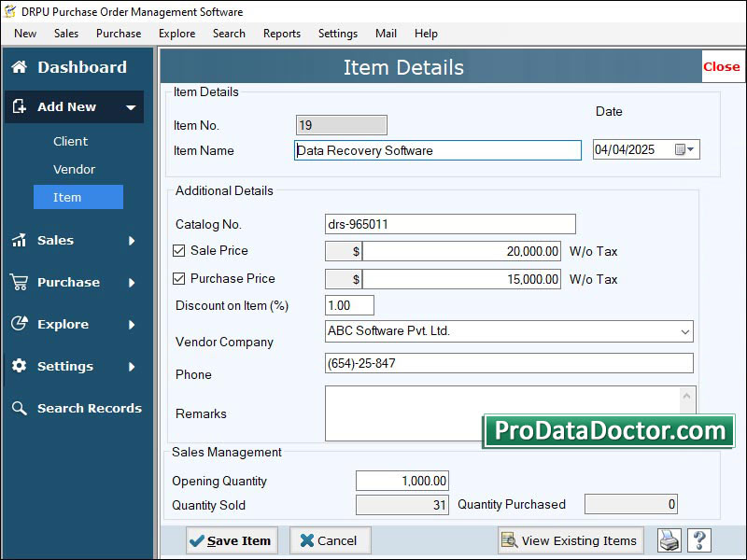The height and width of the screenshot is (560, 747).
Task: Open Settings via the gear icon
Action: tap(19, 366)
